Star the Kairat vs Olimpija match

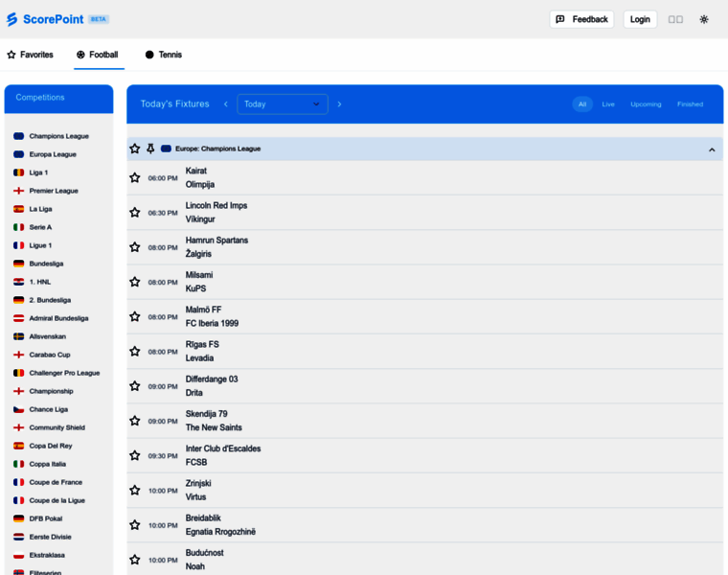point(135,178)
